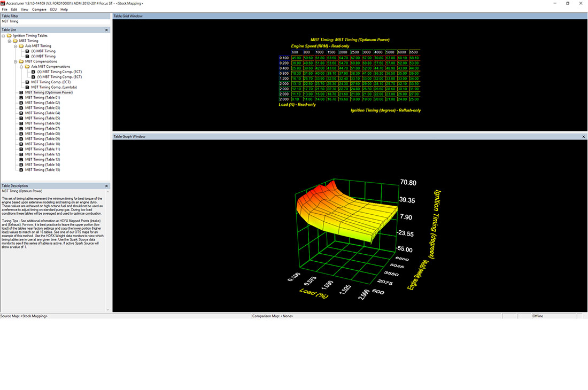The height and width of the screenshot is (390, 588).
Task: Click the Axis MBT Compensations folder icon
Action: pos(27,67)
